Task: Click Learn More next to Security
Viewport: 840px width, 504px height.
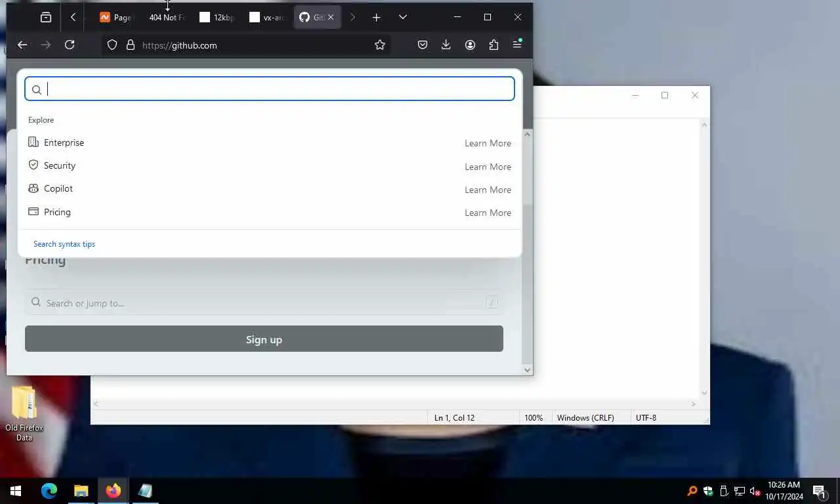Action: 488,167
